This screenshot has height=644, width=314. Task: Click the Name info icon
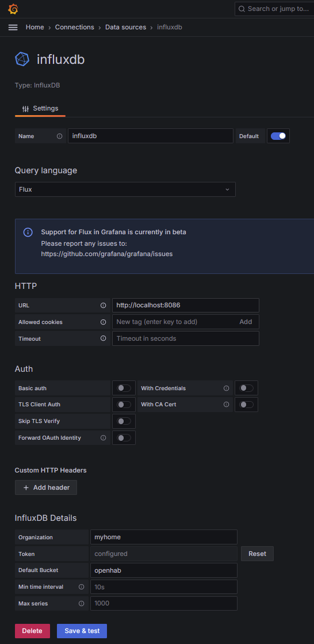[59, 136]
